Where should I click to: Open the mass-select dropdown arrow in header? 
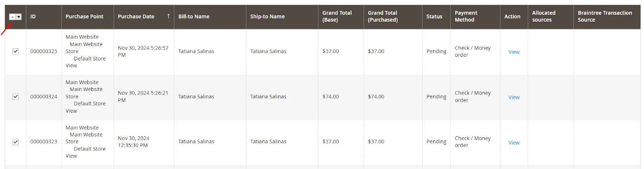(x=19, y=17)
